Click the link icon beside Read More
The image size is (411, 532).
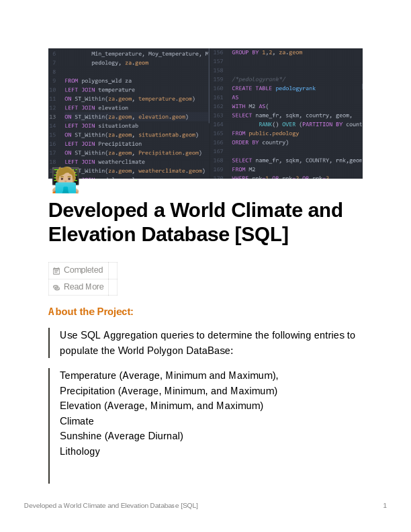(x=56, y=287)
